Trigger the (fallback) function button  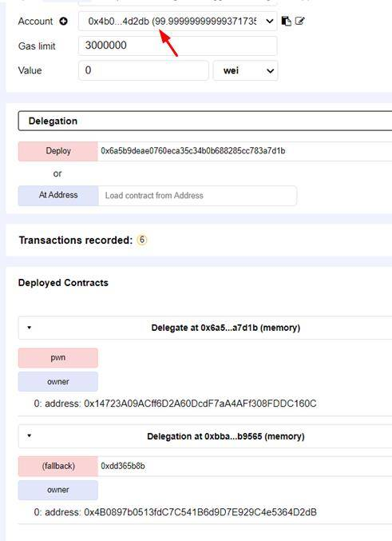58,466
